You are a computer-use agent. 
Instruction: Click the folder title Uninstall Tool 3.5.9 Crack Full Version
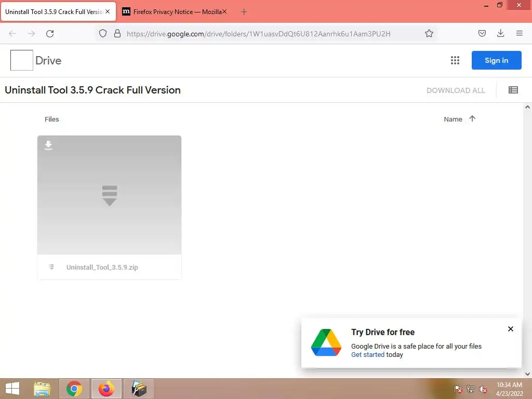click(92, 90)
